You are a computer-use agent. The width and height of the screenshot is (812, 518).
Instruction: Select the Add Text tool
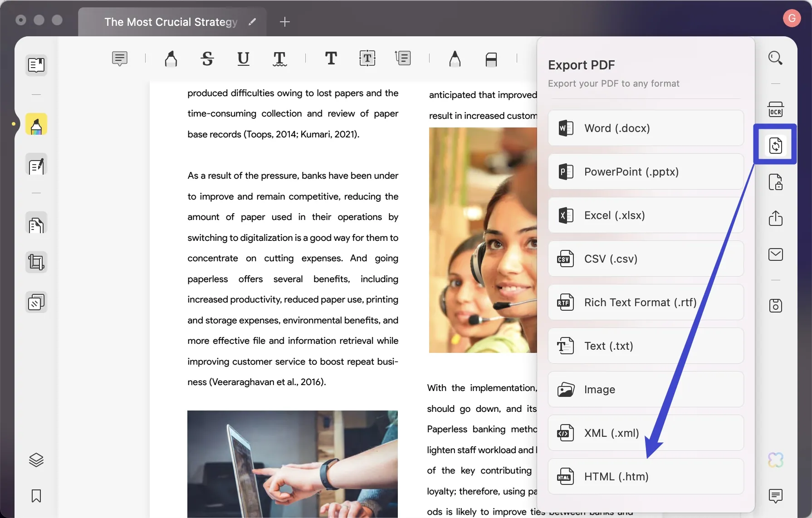331,59
